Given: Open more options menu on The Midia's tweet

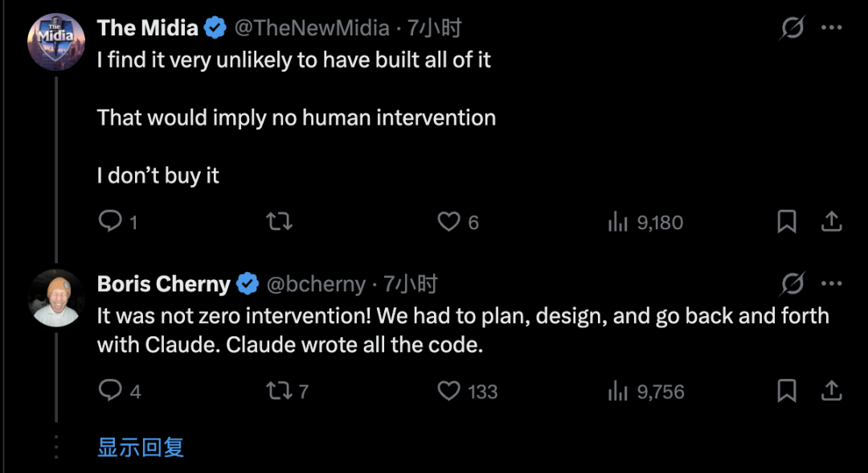Looking at the screenshot, I should click(831, 29).
